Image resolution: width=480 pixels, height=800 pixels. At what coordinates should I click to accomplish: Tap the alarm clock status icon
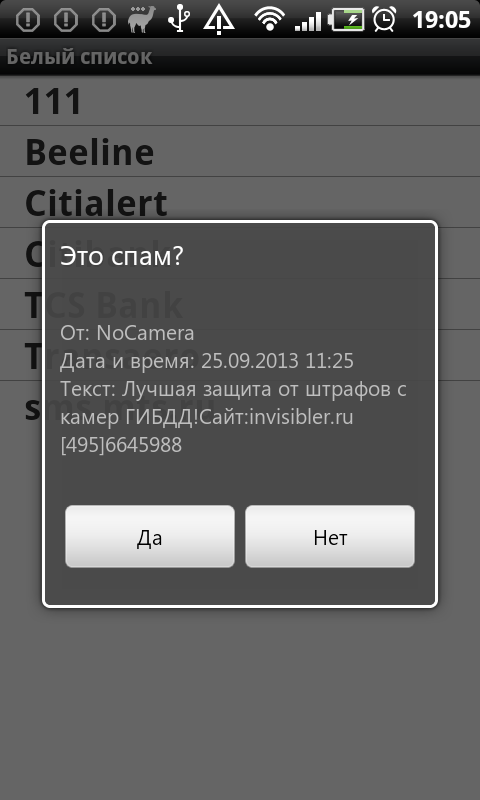point(385,19)
